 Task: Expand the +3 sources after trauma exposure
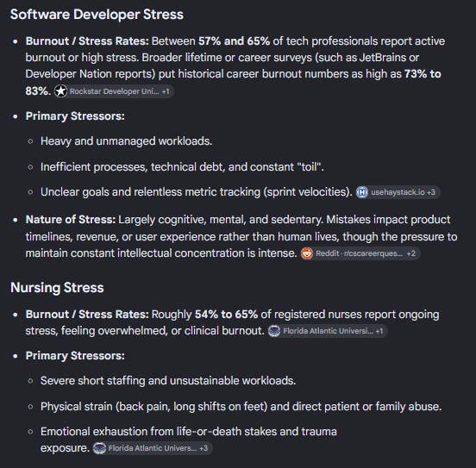click(204, 448)
